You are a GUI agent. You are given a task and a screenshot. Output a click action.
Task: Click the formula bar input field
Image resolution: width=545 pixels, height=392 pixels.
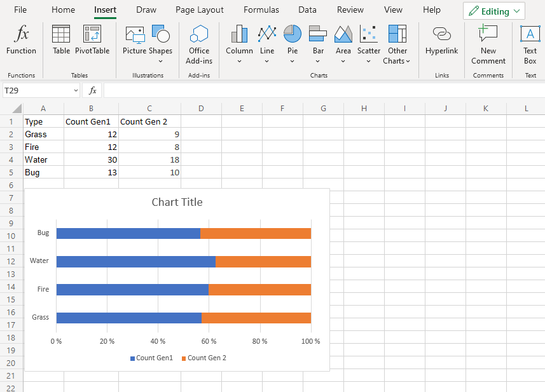[x=318, y=91]
